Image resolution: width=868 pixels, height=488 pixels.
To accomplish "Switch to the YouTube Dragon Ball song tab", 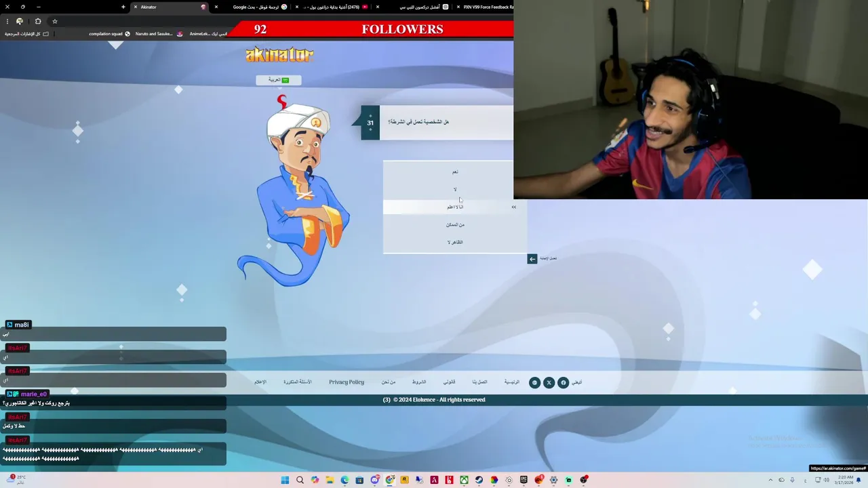I will pyautogui.click(x=332, y=7).
